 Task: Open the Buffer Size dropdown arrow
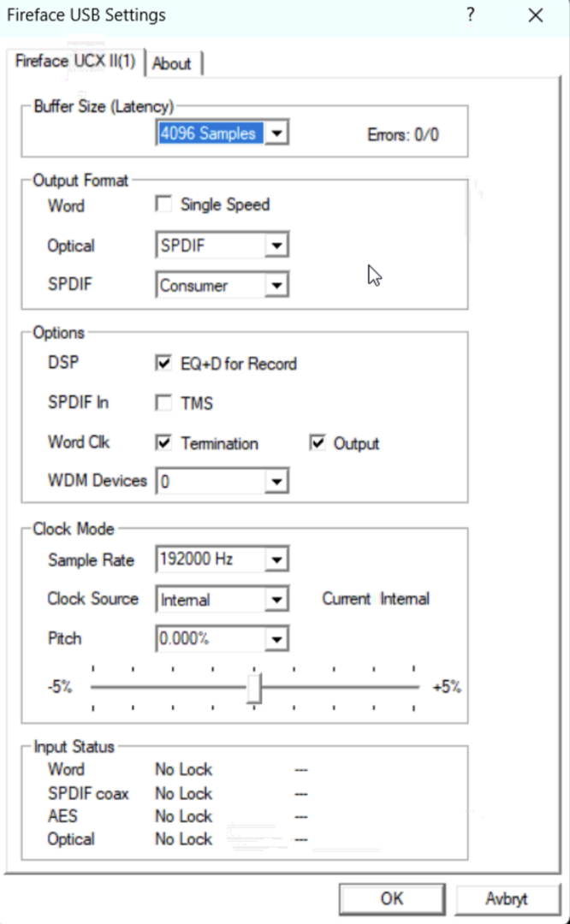tap(276, 133)
